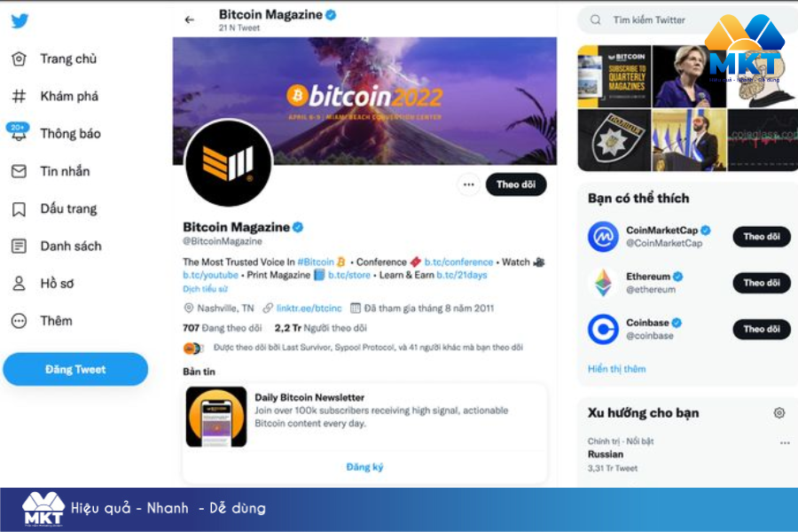This screenshot has width=798, height=532.
Task: Open Trang chủ home icon
Action: coord(19,59)
